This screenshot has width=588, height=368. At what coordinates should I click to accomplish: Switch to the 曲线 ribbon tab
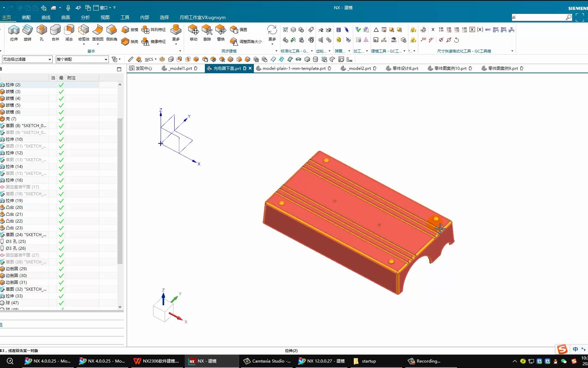pos(46,17)
